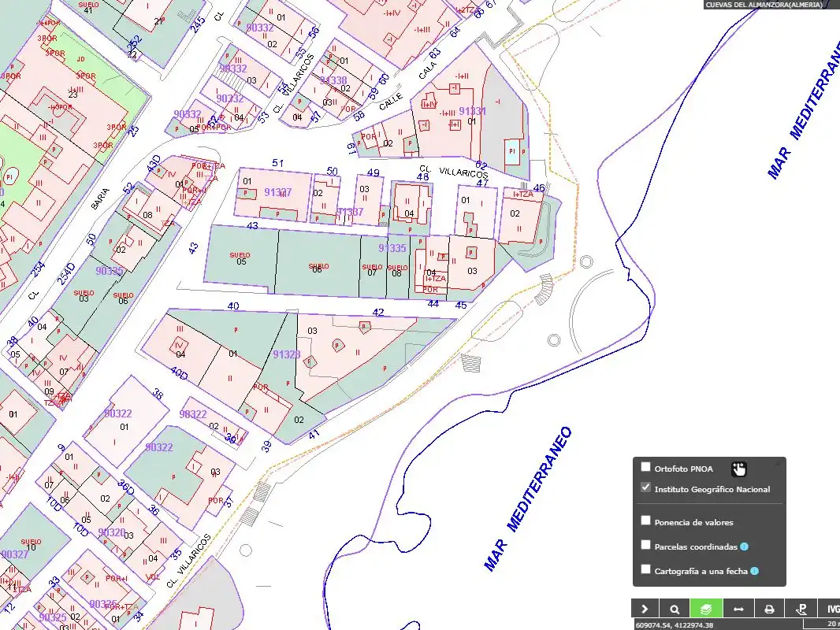The width and height of the screenshot is (840, 630).
Task: Open info icon beside Cartografía a una fecha
Action: pyautogui.click(x=754, y=571)
